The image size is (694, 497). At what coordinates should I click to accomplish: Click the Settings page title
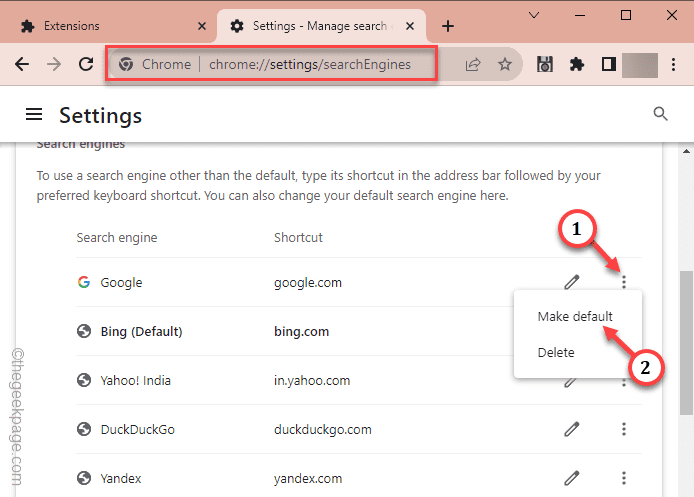100,116
